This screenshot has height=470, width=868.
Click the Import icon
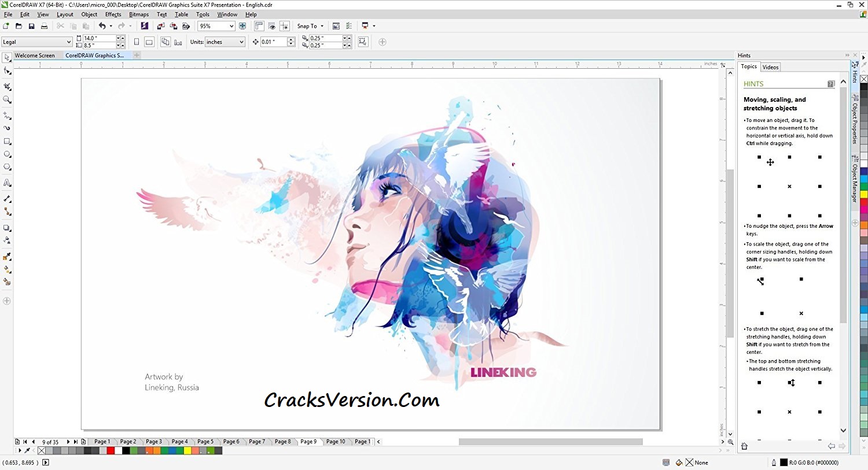click(x=161, y=26)
